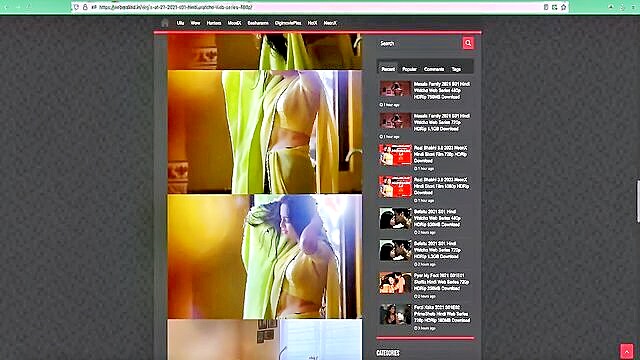640x360 pixels.
Task: Open the Ullu menu item
Action: [180, 23]
